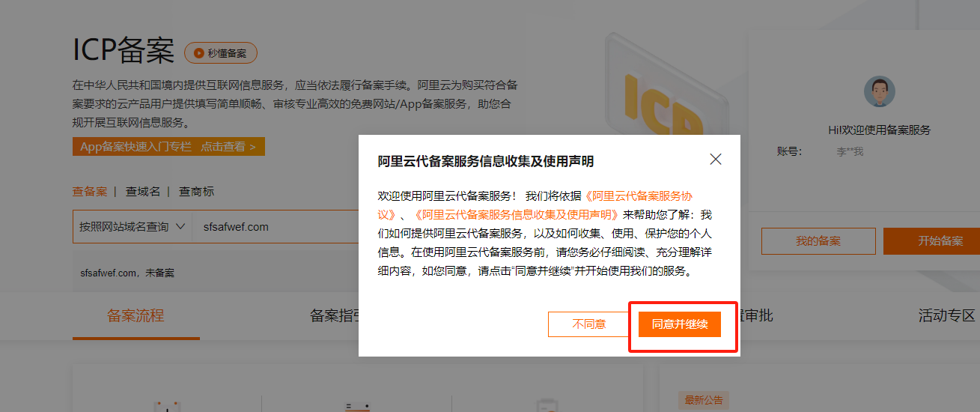Click the 最新公告 label
980x412 pixels.
[x=704, y=400]
